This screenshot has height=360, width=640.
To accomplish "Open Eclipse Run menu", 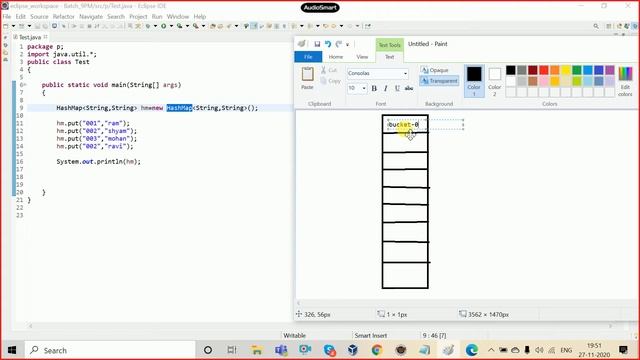I will pyautogui.click(x=157, y=17).
